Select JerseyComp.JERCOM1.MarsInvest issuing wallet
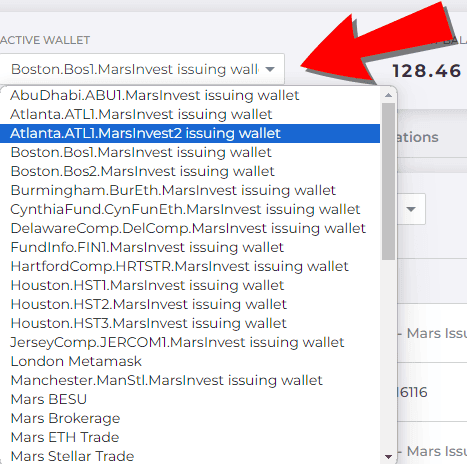Image resolution: width=467 pixels, height=464 pixels. [190, 342]
